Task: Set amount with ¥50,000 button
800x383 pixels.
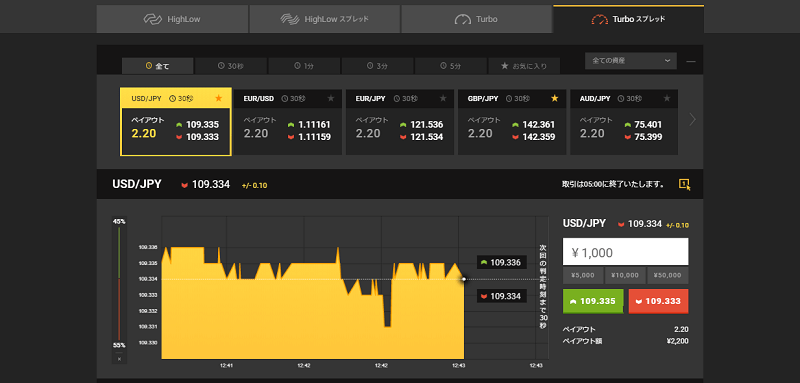Action: point(667,275)
